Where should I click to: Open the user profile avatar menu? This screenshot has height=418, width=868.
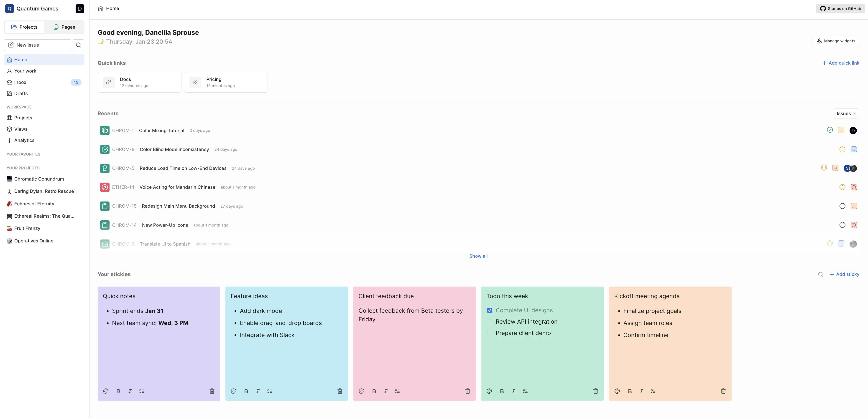pos(79,9)
